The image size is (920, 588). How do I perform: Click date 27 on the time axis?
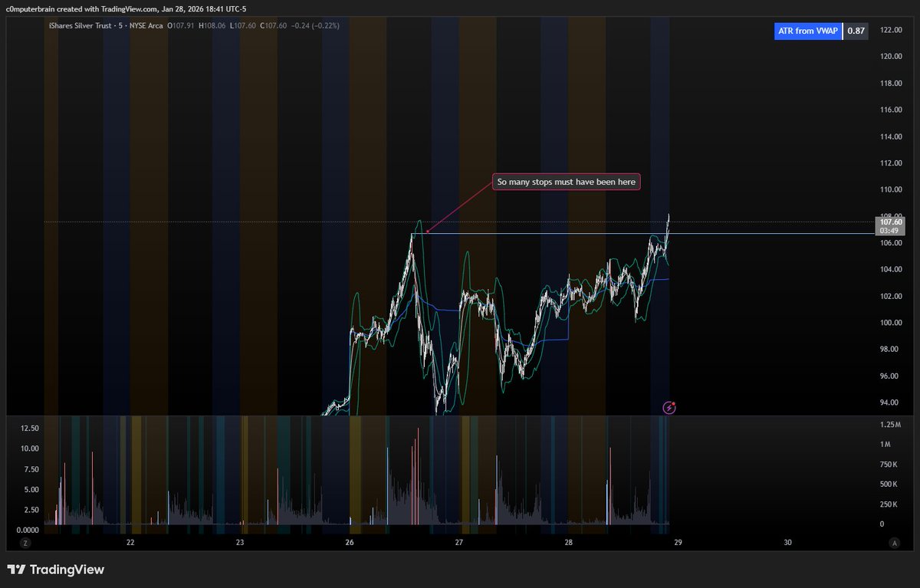coord(459,543)
